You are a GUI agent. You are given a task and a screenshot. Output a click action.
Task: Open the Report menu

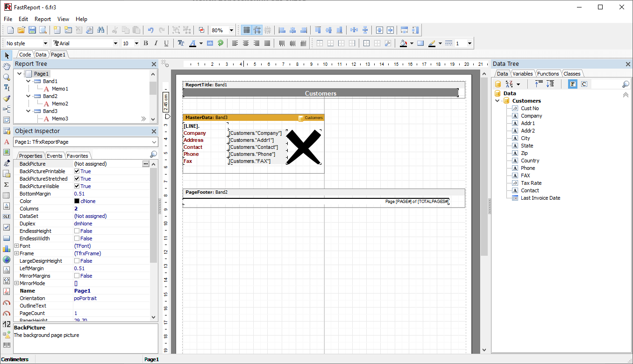click(43, 19)
